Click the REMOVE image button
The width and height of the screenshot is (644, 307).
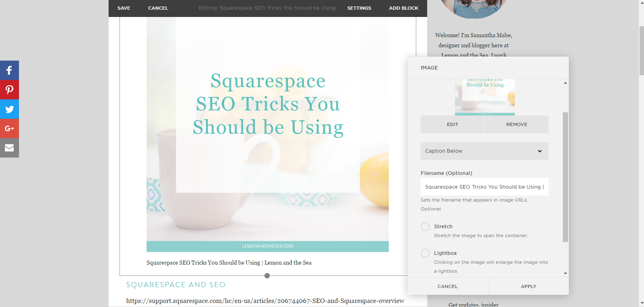point(517,124)
